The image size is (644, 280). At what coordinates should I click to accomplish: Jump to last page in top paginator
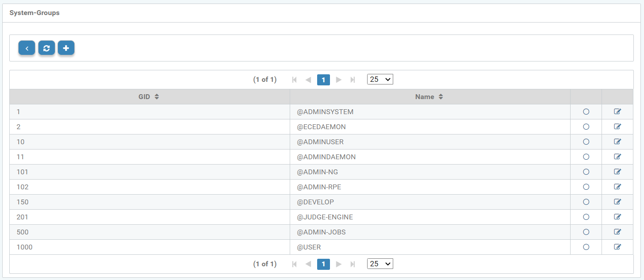(353, 80)
